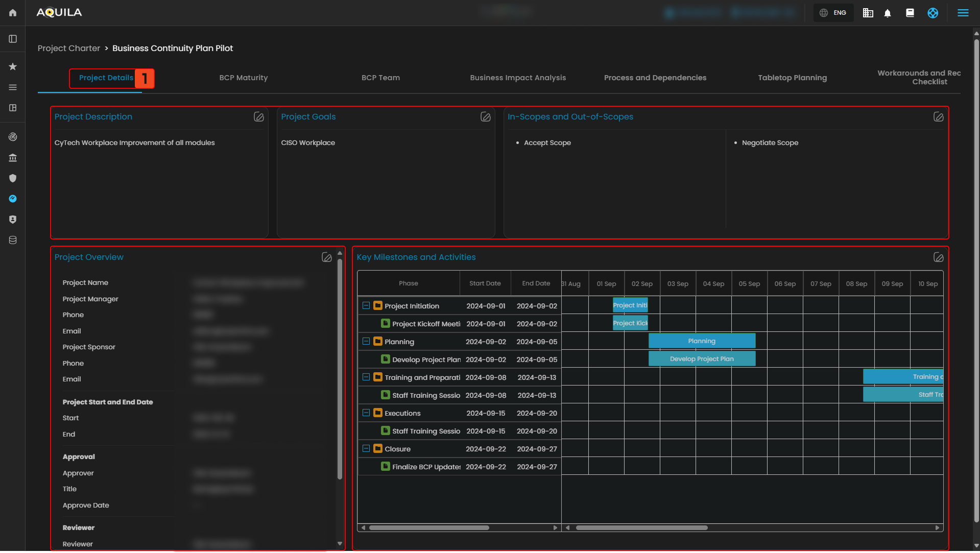
Task: Edit the Project Description card
Action: point(259,117)
